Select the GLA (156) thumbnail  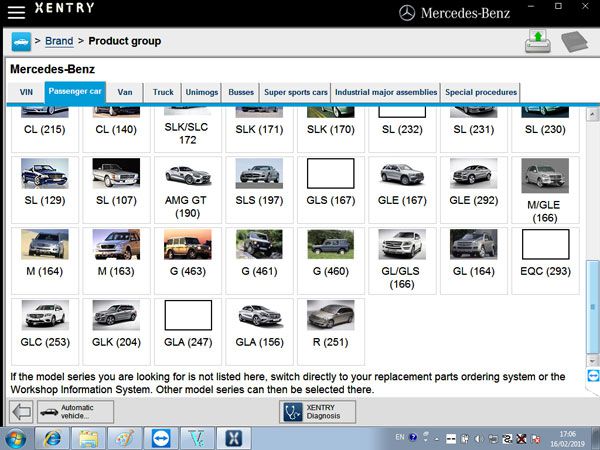259,315
